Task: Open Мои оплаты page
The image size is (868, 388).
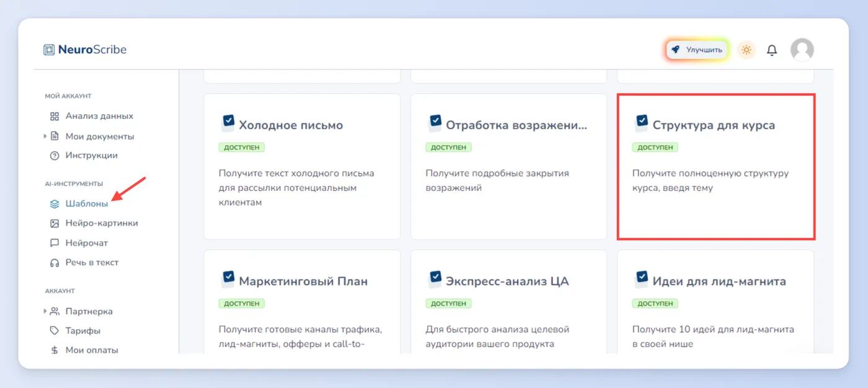Action: 91,350
